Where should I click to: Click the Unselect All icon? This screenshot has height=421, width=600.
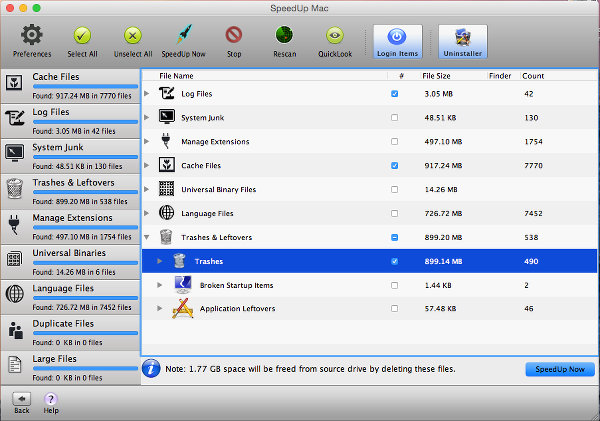[133, 36]
